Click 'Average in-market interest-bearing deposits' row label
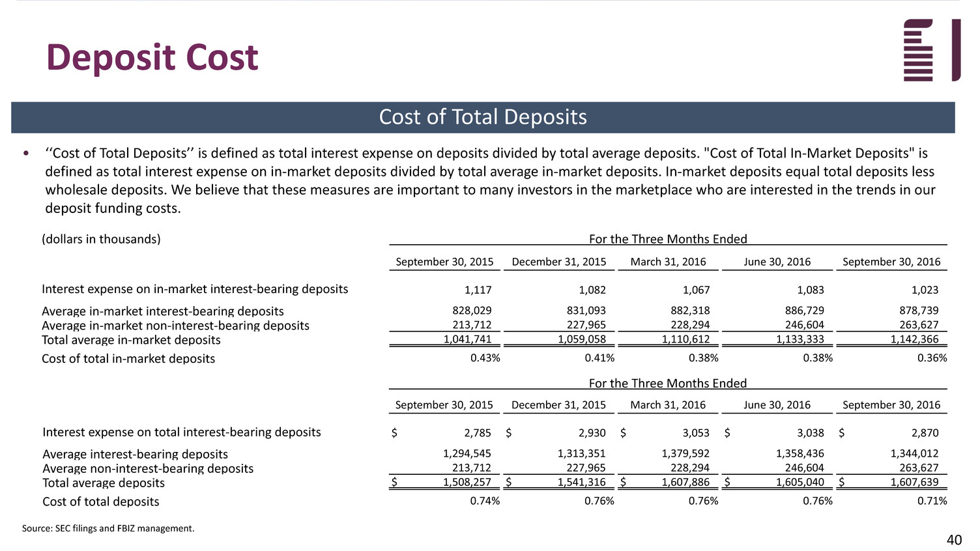The image size is (980, 551). click(x=163, y=311)
